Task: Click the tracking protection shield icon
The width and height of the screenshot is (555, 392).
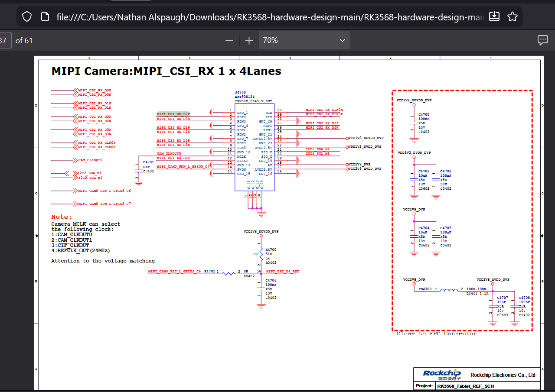Action: 27,17
